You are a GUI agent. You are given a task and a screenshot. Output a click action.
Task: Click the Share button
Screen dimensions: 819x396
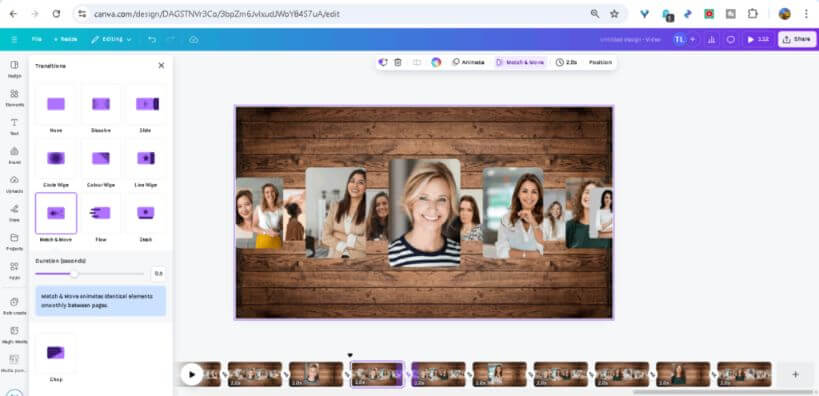[797, 39]
